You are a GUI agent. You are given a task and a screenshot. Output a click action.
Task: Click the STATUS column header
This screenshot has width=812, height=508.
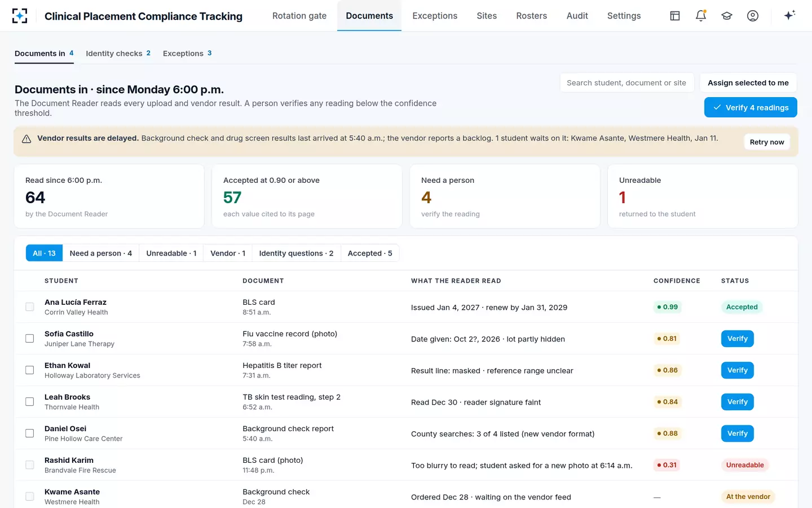click(x=735, y=281)
